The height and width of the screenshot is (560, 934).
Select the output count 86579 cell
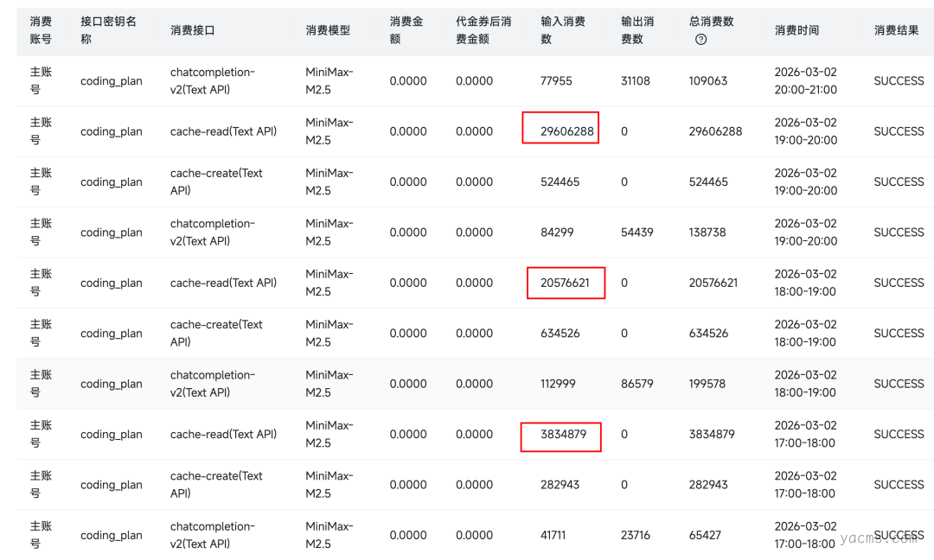[x=637, y=384]
